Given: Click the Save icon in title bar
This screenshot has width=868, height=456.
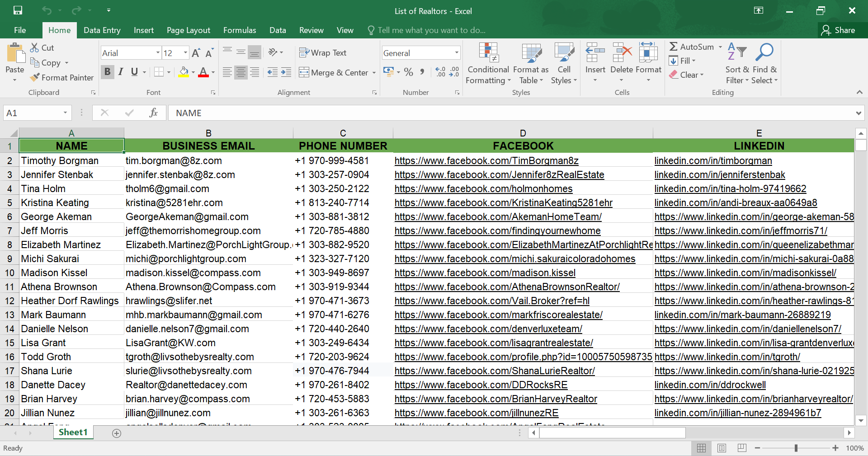Looking at the screenshot, I should tap(18, 10).
